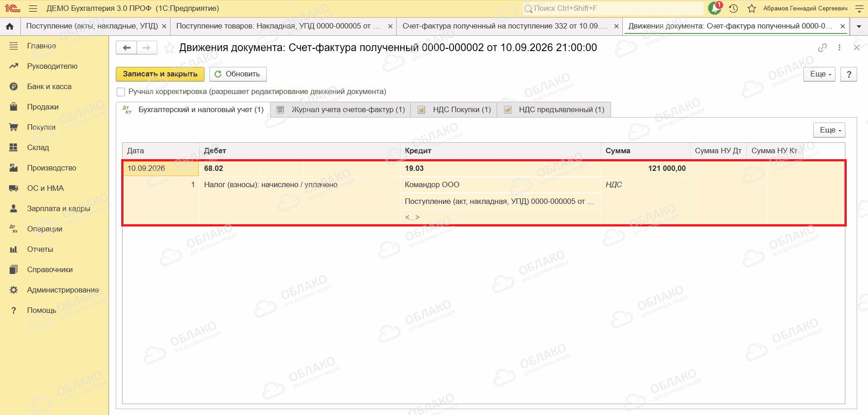Copy the link with the chain icon
Viewport: 868px width, 415px height.
pyautogui.click(x=822, y=47)
